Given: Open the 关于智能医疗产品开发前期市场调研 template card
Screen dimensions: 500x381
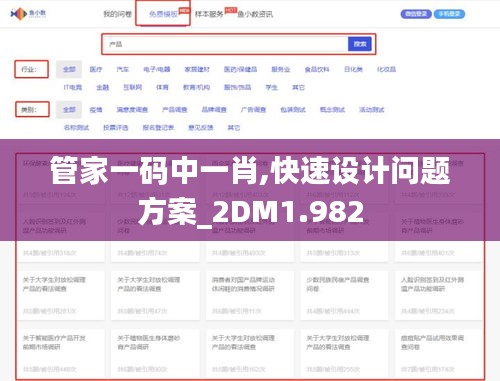Looking at the screenshot, I should [61, 353].
